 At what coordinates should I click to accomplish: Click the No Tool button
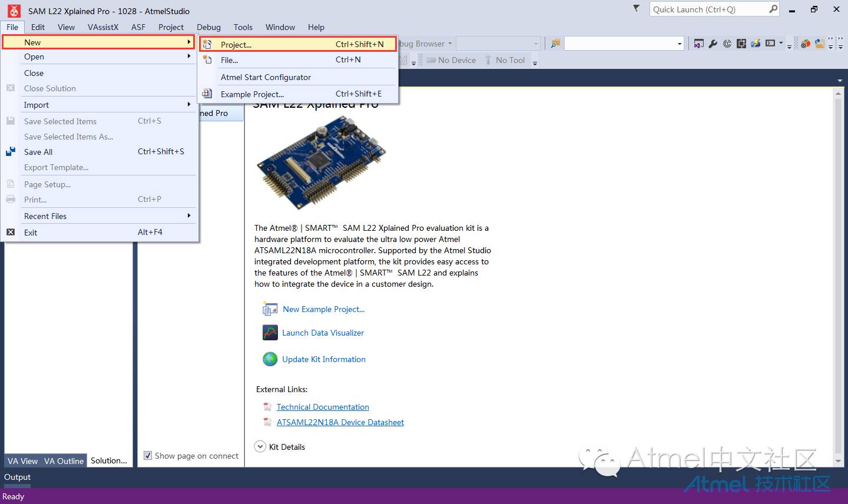coord(505,60)
